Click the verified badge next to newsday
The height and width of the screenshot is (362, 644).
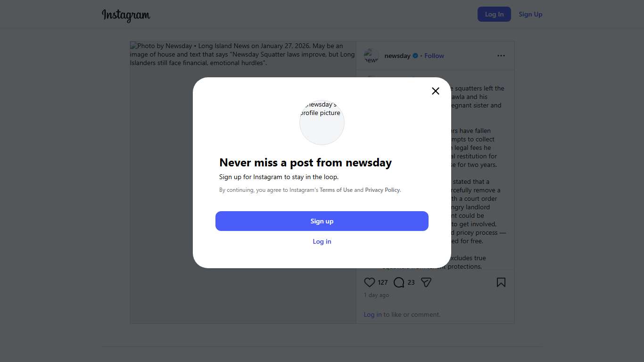pos(415,56)
